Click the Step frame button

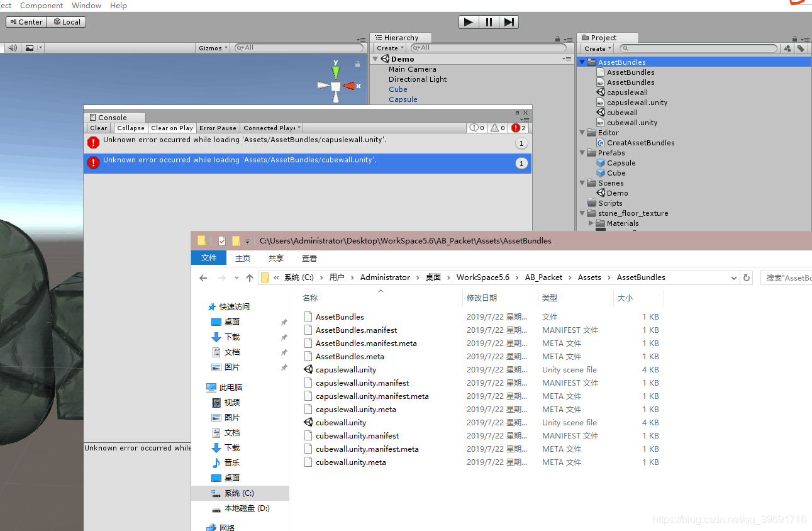pos(509,22)
